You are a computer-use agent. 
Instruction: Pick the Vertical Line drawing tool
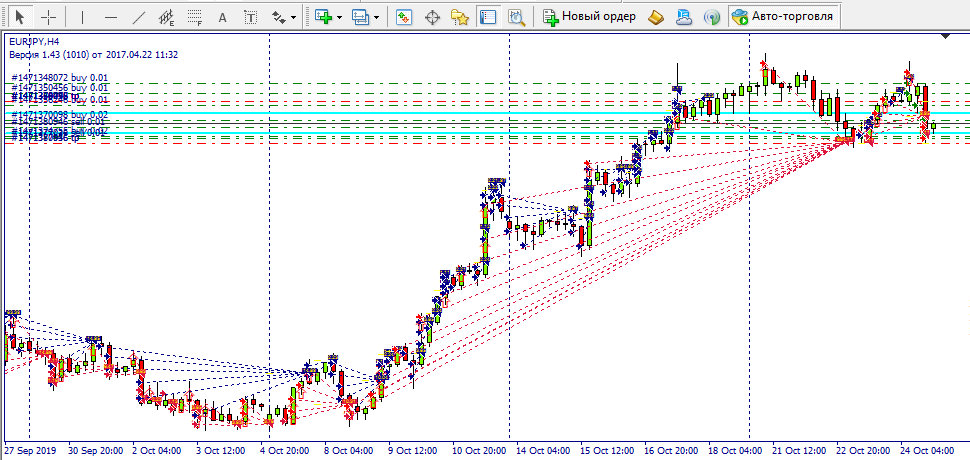tap(82, 17)
